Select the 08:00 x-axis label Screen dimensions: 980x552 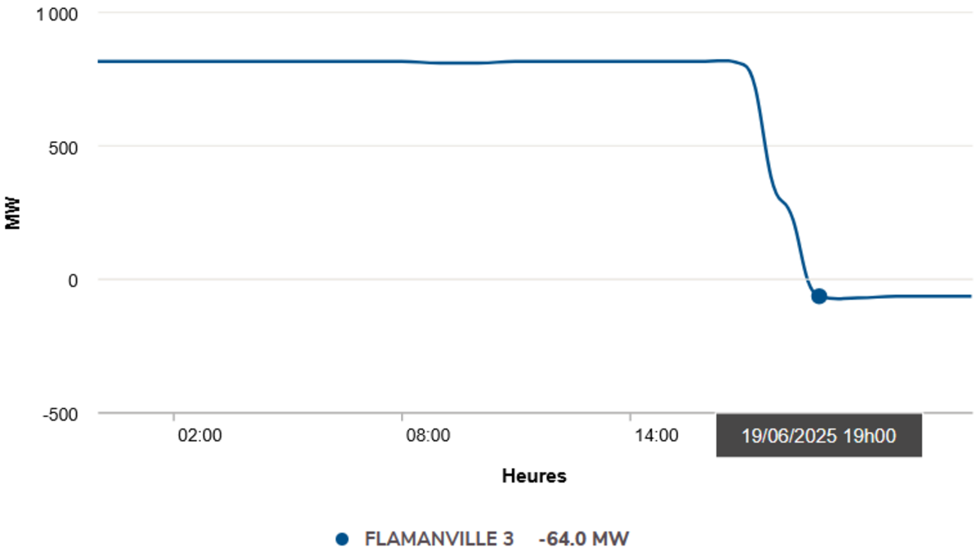coord(428,436)
